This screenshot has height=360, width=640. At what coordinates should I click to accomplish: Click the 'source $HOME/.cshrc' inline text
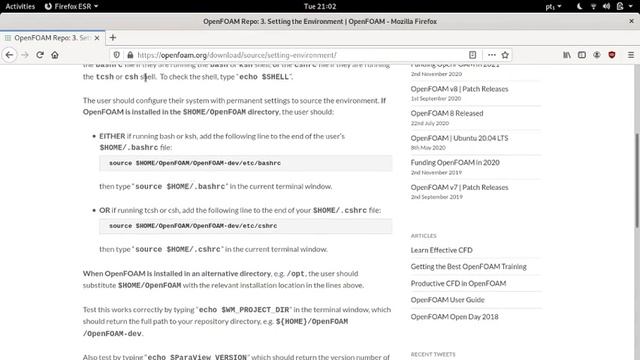(178, 249)
